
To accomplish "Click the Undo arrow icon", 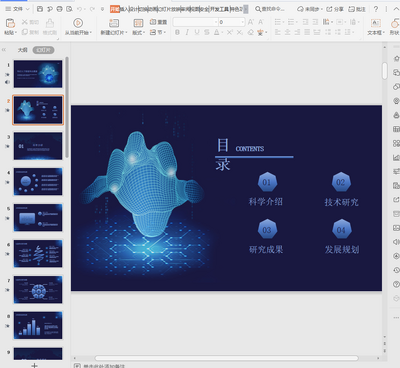I will coord(79,9).
